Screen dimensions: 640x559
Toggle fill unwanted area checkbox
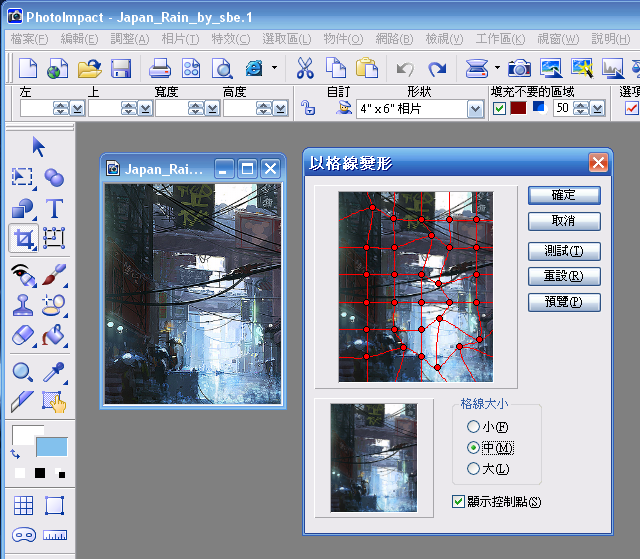[x=499, y=109]
